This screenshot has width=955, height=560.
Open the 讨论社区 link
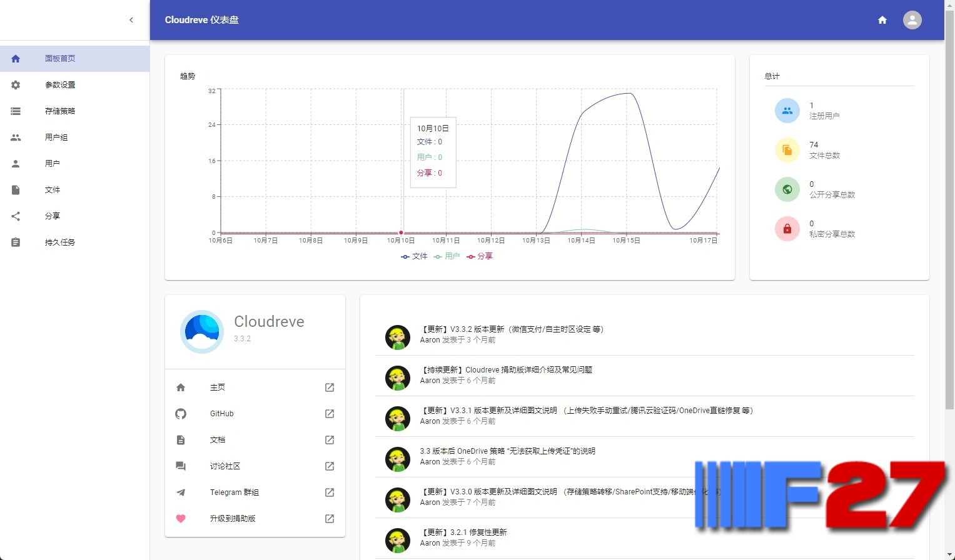click(255, 466)
